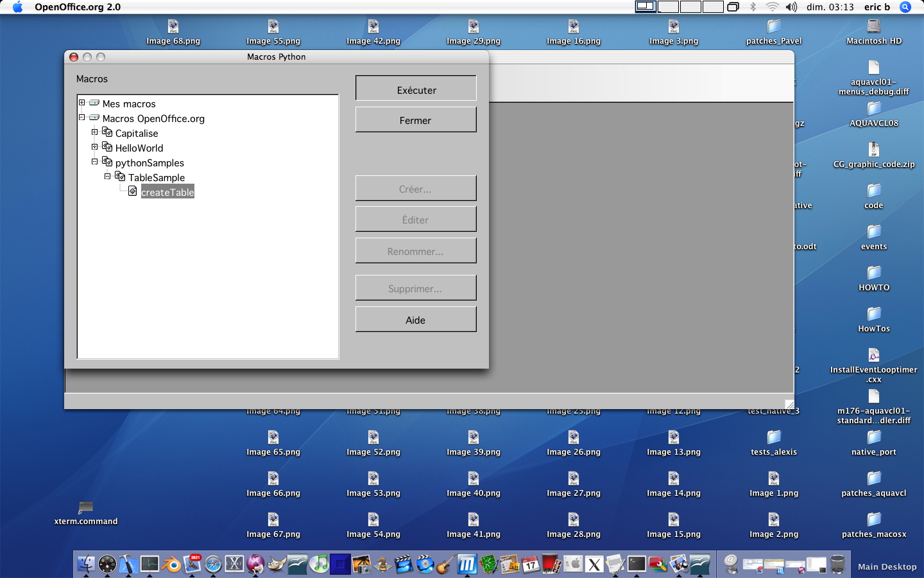Select the pythonSamples label in tree
Image resolution: width=924 pixels, height=578 pixels.
coord(150,162)
